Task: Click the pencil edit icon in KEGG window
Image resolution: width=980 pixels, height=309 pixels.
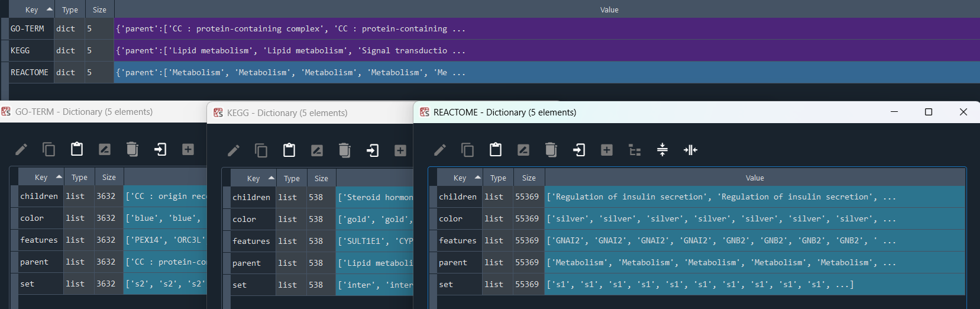Action: tap(234, 150)
